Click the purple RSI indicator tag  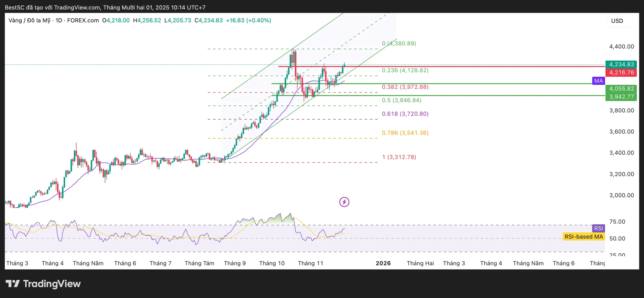[598, 228]
